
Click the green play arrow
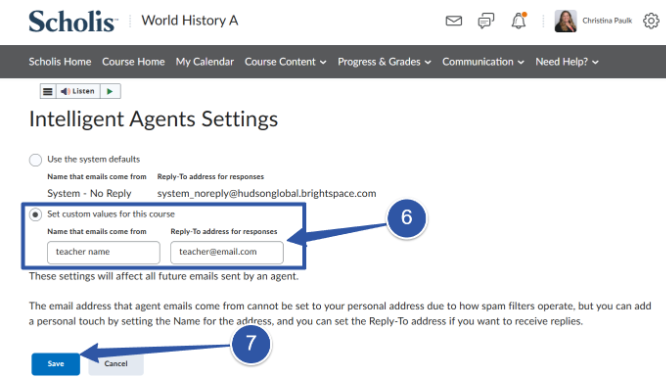(110, 91)
